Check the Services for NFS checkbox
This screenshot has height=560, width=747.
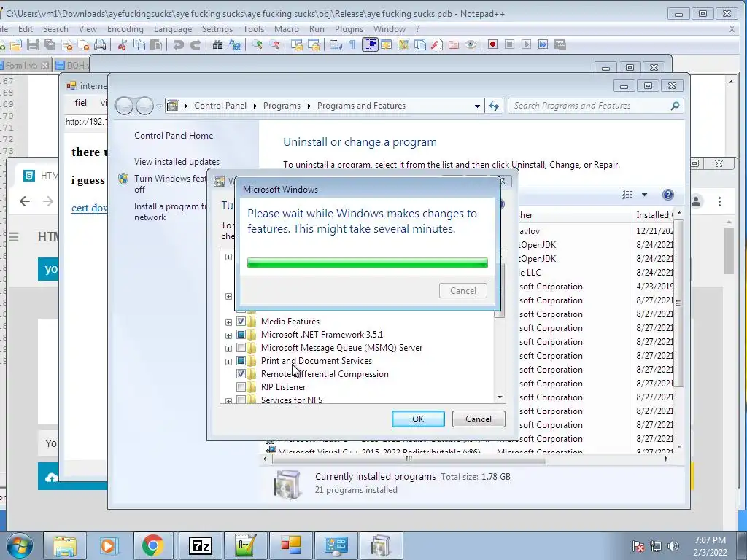[x=241, y=400]
